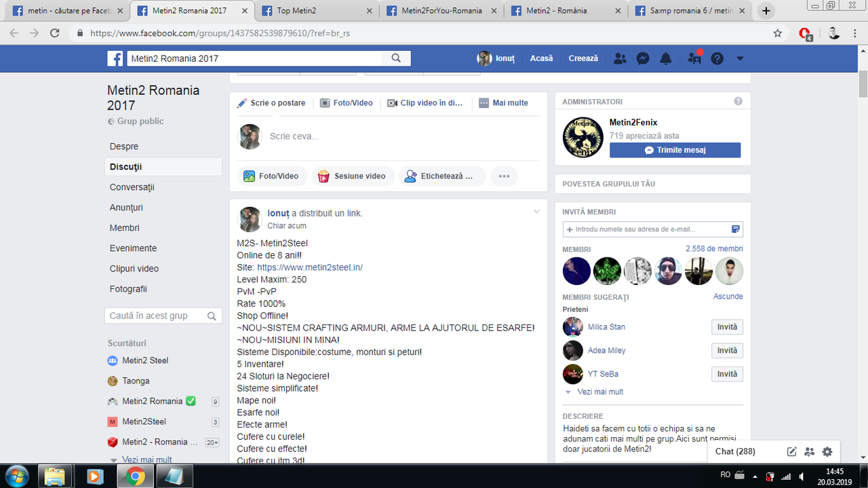Open Metin2 Steel shortcut

(145, 360)
